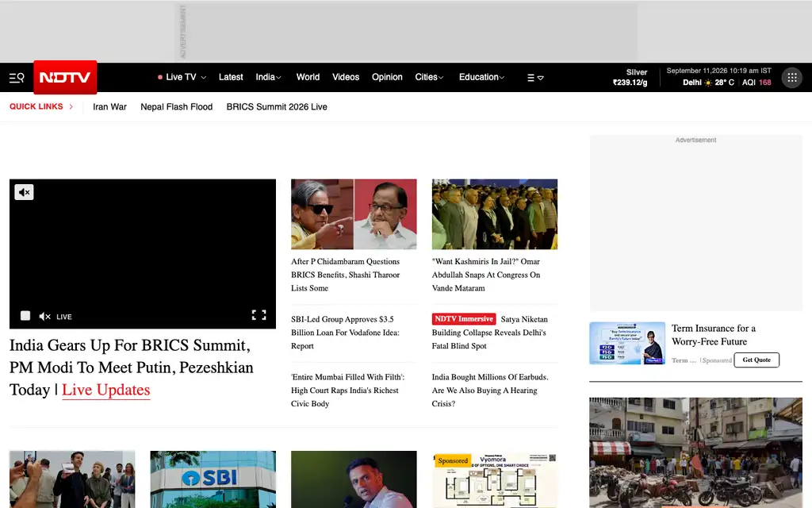Open Term Insurance sponsored headline

tap(714, 335)
